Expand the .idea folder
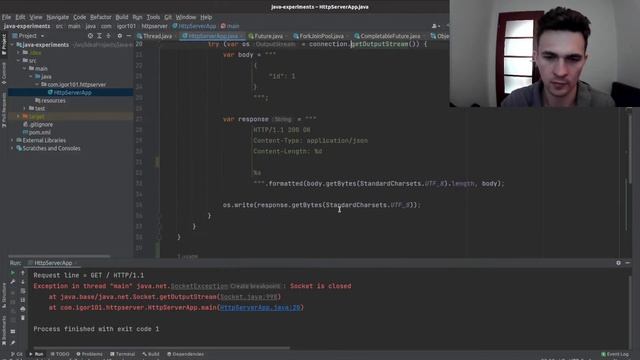Screen dimensions: 640x360 point(18,53)
